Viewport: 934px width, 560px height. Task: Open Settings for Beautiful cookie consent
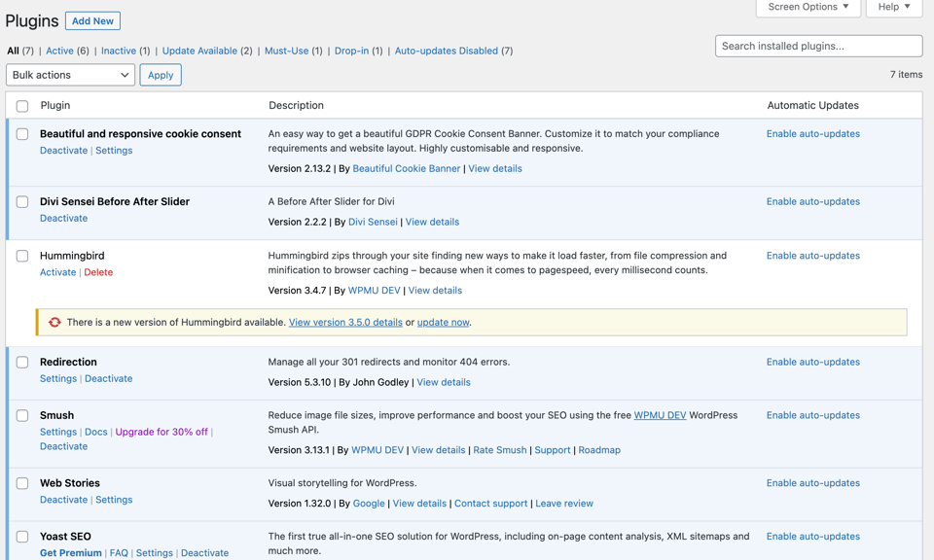pyautogui.click(x=114, y=151)
